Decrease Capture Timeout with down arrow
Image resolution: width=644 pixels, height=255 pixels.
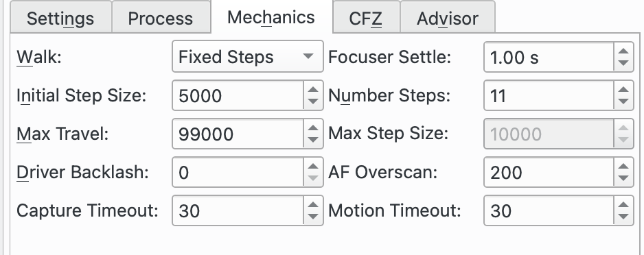(313, 217)
